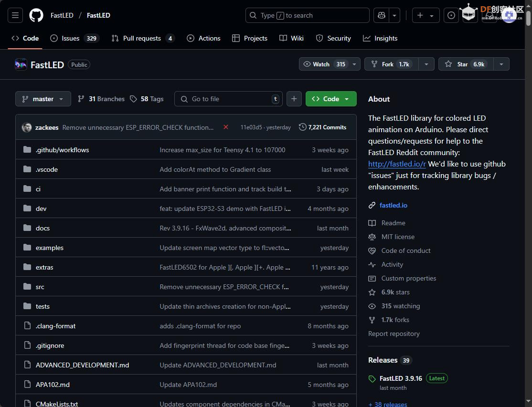Click the FastLED owner breadcrumb in header

tap(62, 15)
